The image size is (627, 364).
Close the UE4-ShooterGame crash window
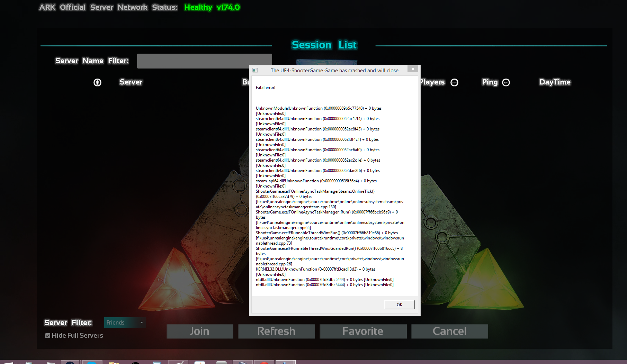pos(413,69)
